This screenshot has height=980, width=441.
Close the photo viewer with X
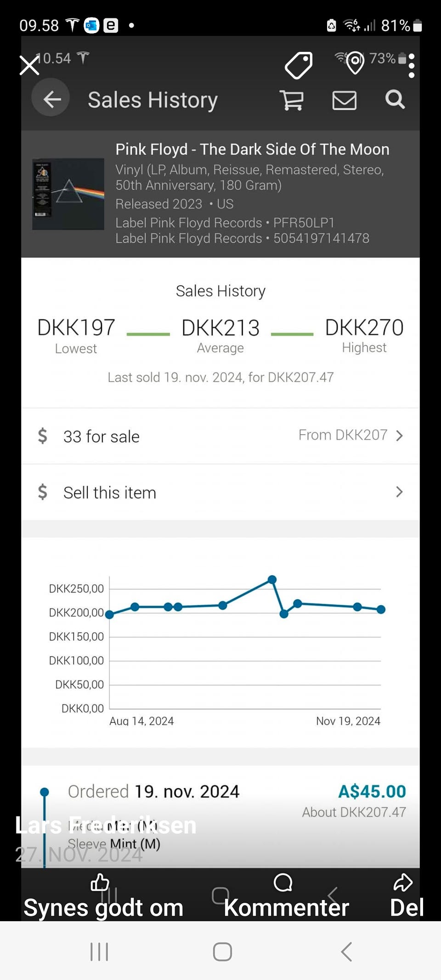click(29, 65)
